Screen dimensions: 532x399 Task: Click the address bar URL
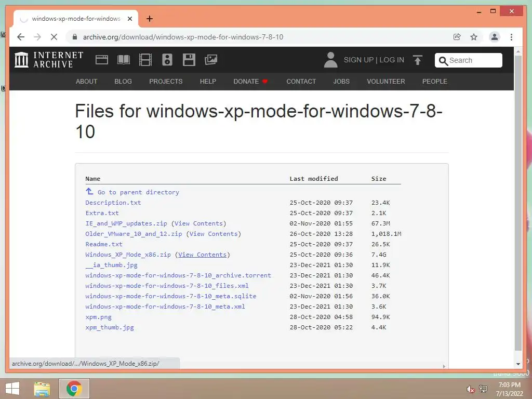pos(183,37)
